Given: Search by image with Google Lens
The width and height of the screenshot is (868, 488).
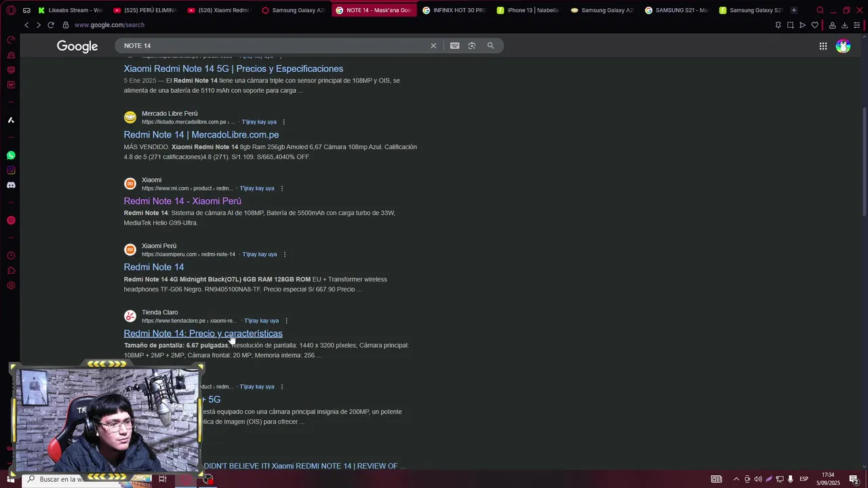Looking at the screenshot, I should pos(472,45).
